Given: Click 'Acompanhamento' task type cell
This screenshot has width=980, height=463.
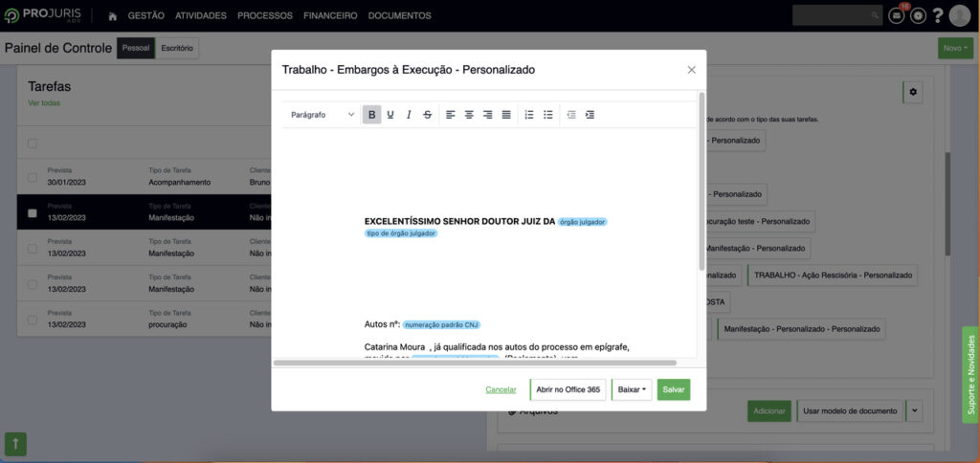Looking at the screenshot, I should pos(179,183).
